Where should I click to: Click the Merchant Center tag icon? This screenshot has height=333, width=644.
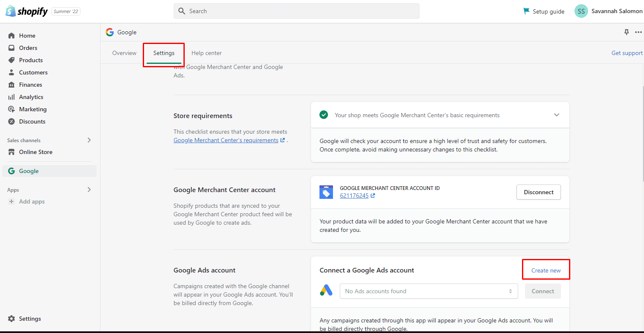coord(326,192)
